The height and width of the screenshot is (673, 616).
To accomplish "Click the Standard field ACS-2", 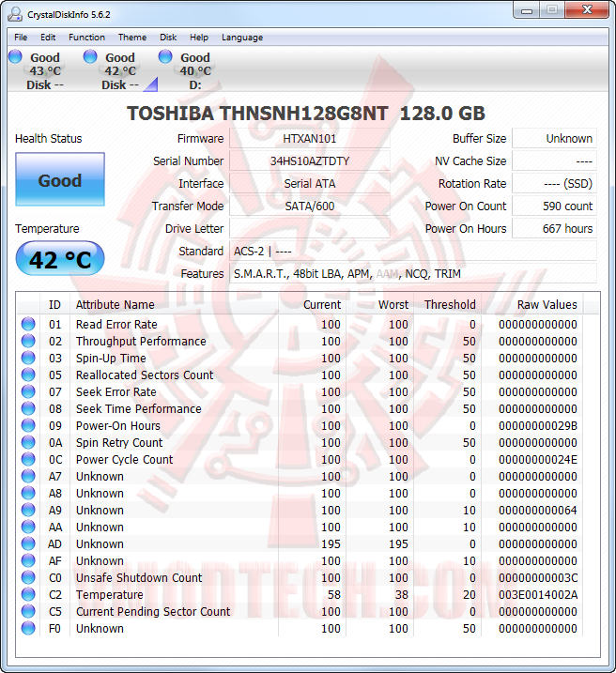I will (413, 252).
